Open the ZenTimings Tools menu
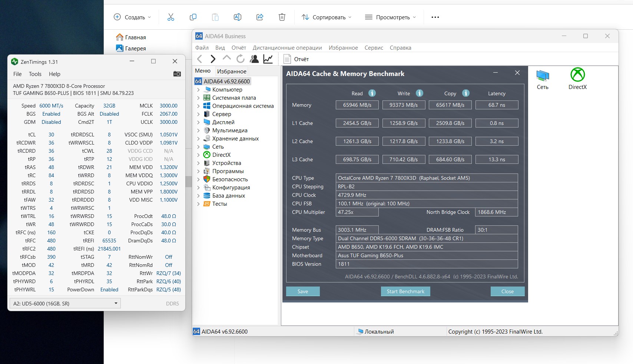The width and height of the screenshot is (633, 364). pos(35,74)
